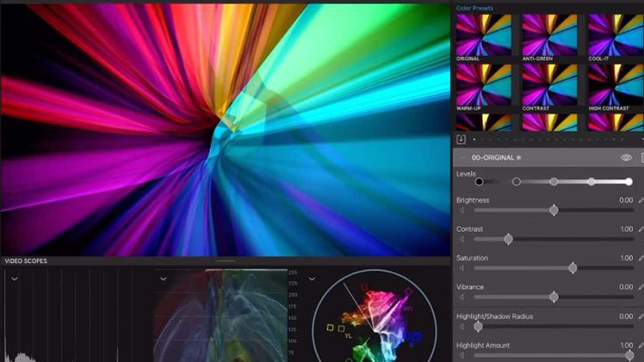Apply the COOL-IT color preset thumbnail

tap(615, 35)
